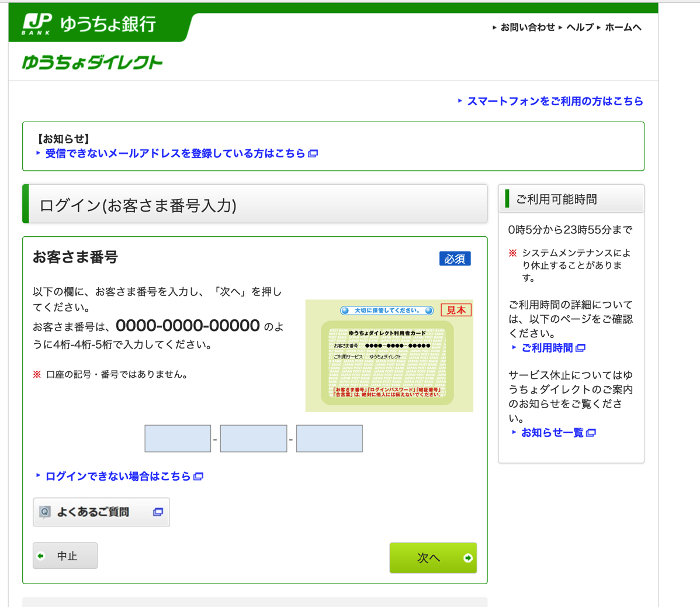Image resolution: width=700 pixels, height=607 pixels.
Task: Go to ホームへ link
Action: [623, 27]
